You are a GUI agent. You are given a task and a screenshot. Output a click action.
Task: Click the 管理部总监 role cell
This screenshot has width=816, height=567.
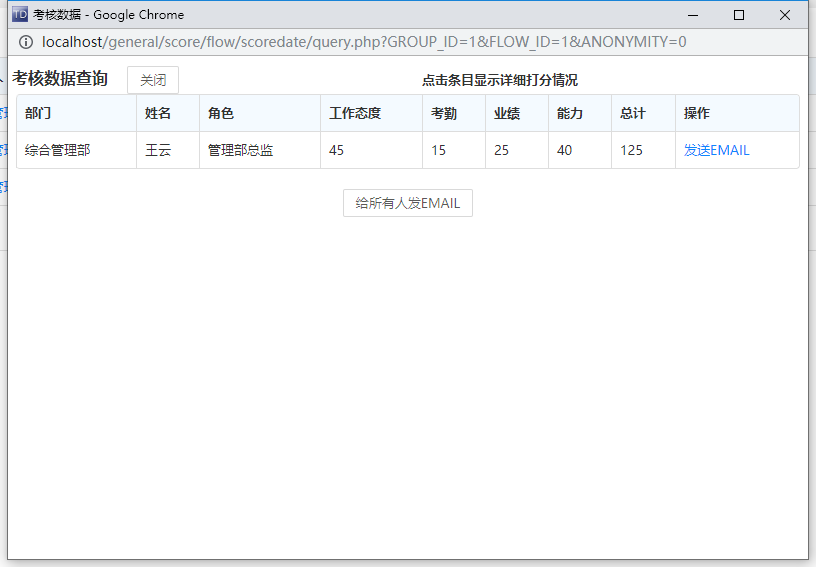coord(241,150)
